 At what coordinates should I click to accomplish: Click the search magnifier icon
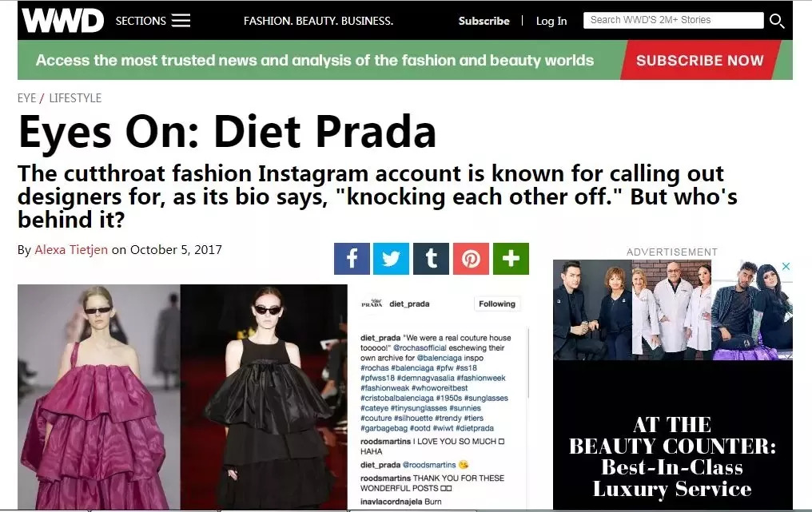[x=776, y=21]
